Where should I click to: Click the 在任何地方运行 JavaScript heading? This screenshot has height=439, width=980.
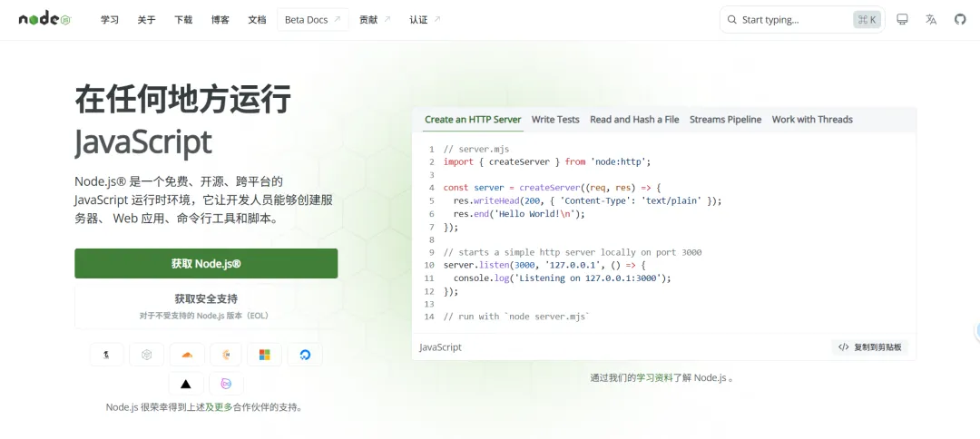click(x=183, y=122)
